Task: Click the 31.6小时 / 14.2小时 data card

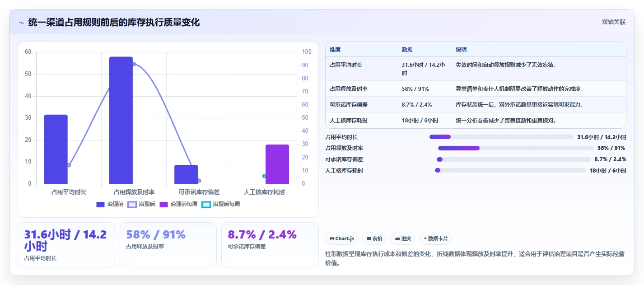Action: tap(66, 245)
